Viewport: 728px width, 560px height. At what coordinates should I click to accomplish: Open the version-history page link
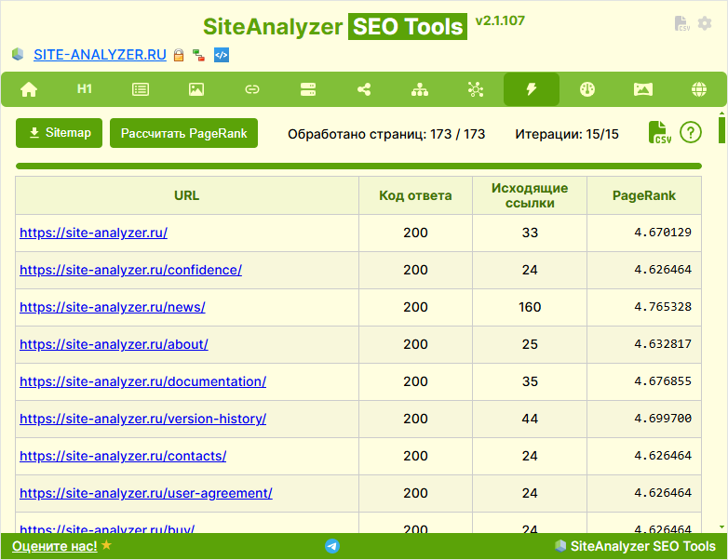[x=143, y=419]
